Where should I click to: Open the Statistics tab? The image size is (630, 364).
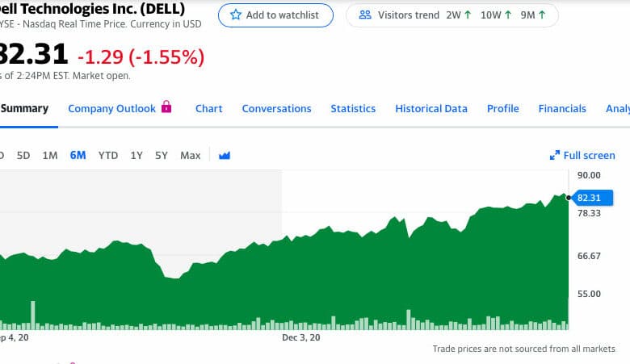tap(353, 109)
